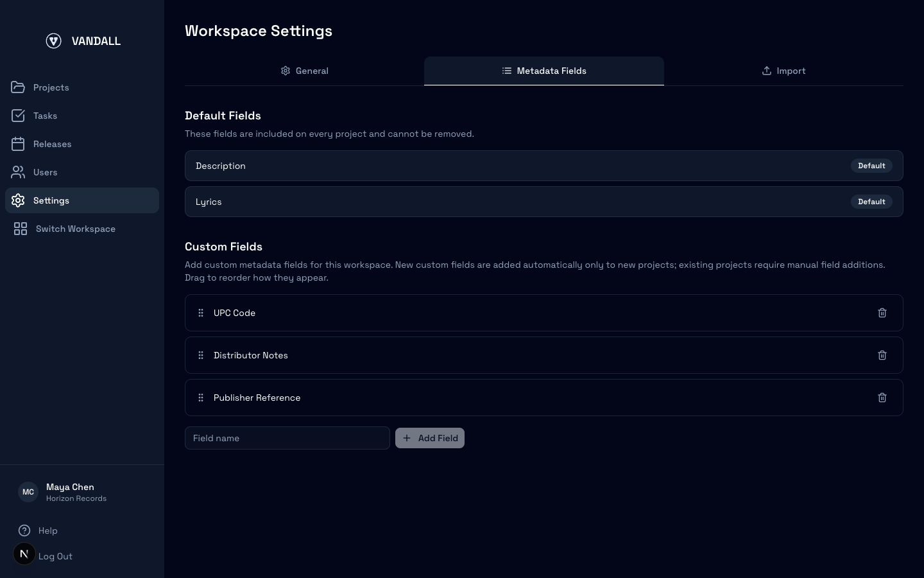924x578 pixels.
Task: Click the Projects folder icon
Action: [x=18, y=87]
